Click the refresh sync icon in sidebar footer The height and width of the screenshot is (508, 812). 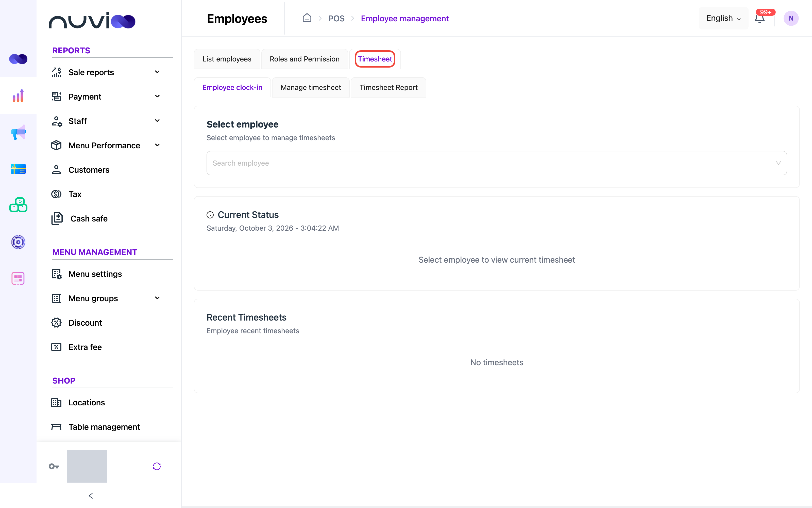[x=157, y=466]
